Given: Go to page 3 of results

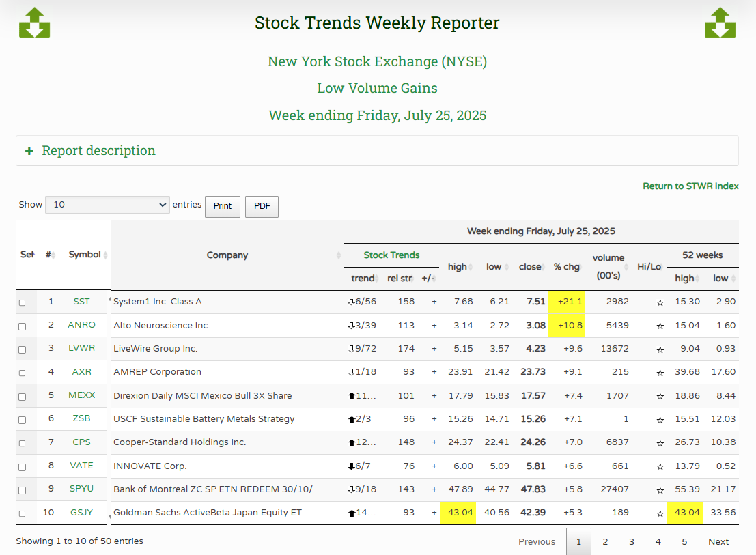Looking at the screenshot, I should pyautogui.click(x=631, y=542).
